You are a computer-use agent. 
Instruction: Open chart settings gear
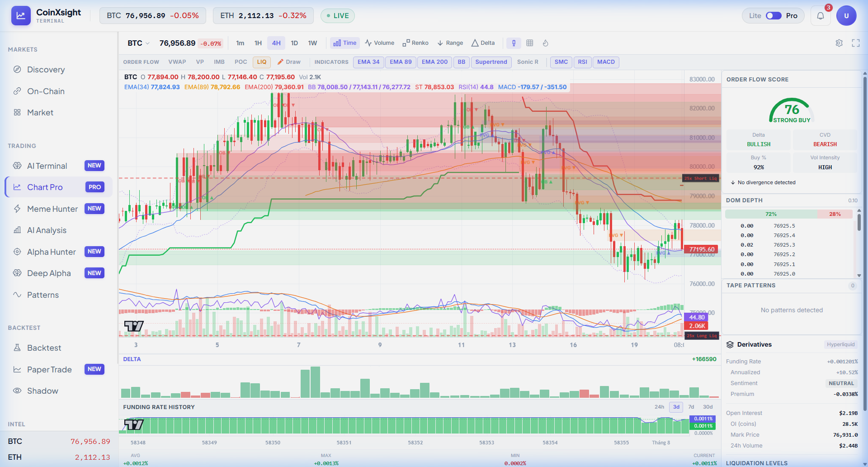click(839, 43)
